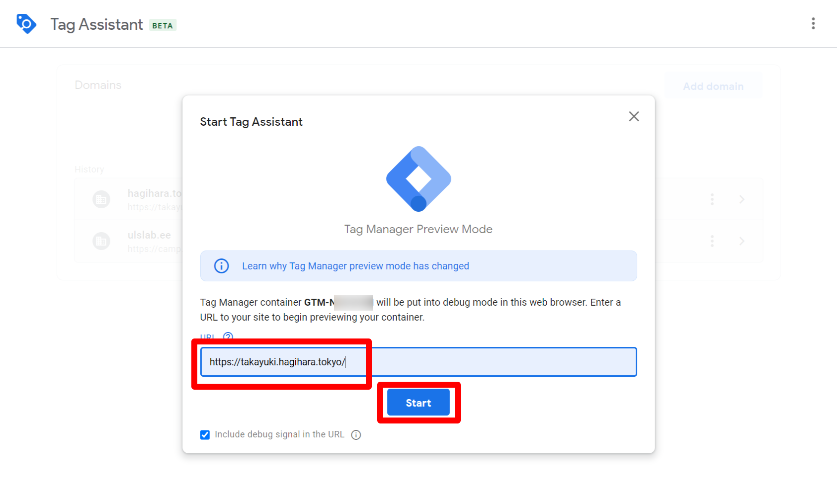Click the info icon in blue banner
The image size is (837, 504).
coord(221,266)
